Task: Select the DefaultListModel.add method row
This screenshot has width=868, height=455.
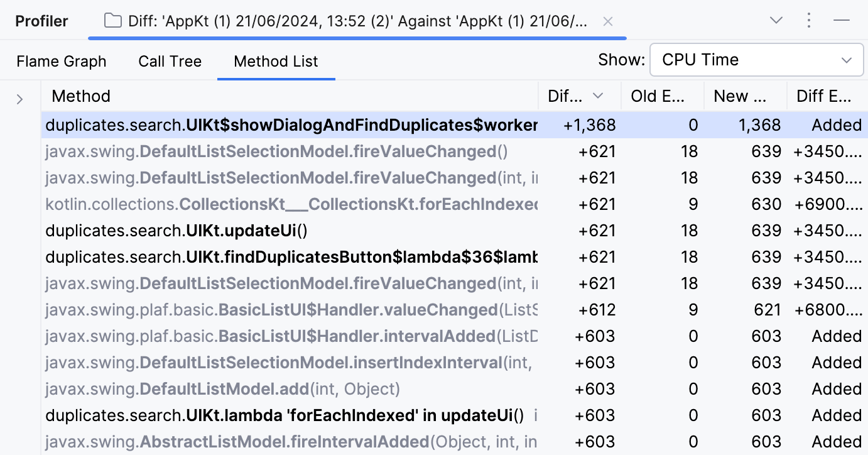Action: [188, 388]
